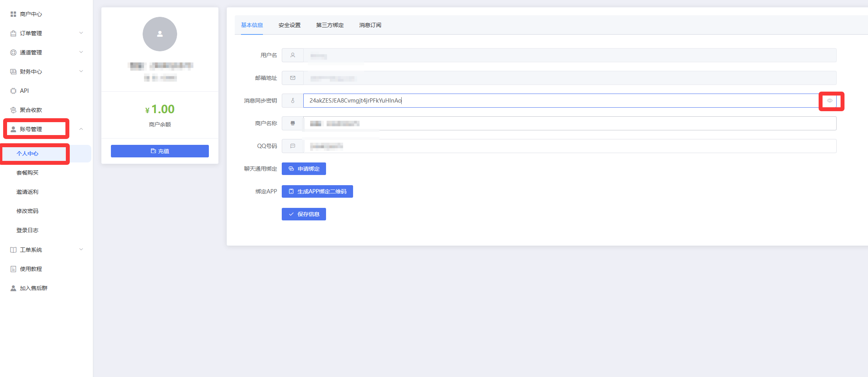The width and height of the screenshot is (868, 377).
Task: Expand the 工单系统 menu chevron
Action: [81, 249]
